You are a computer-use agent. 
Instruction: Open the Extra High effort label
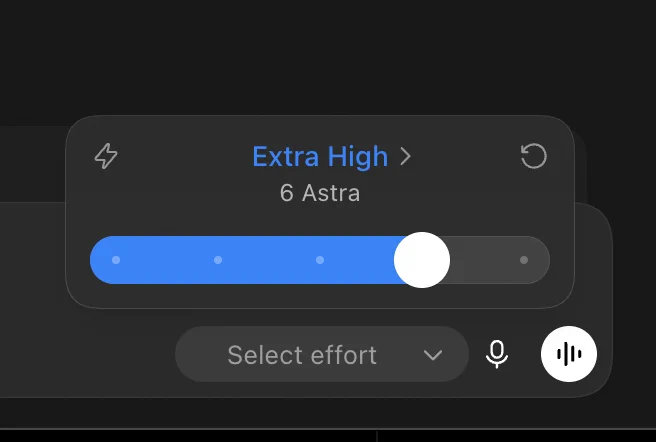coord(320,157)
